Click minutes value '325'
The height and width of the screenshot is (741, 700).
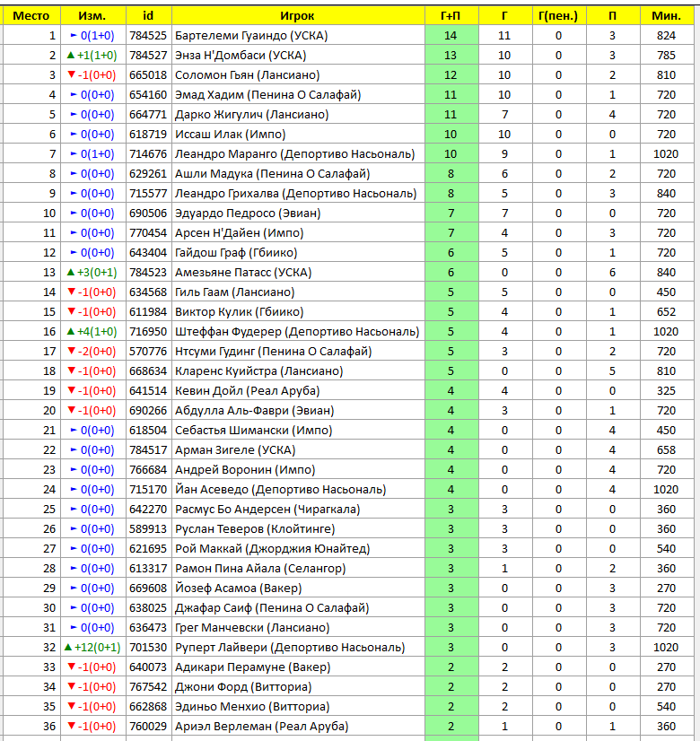pyautogui.click(x=667, y=391)
